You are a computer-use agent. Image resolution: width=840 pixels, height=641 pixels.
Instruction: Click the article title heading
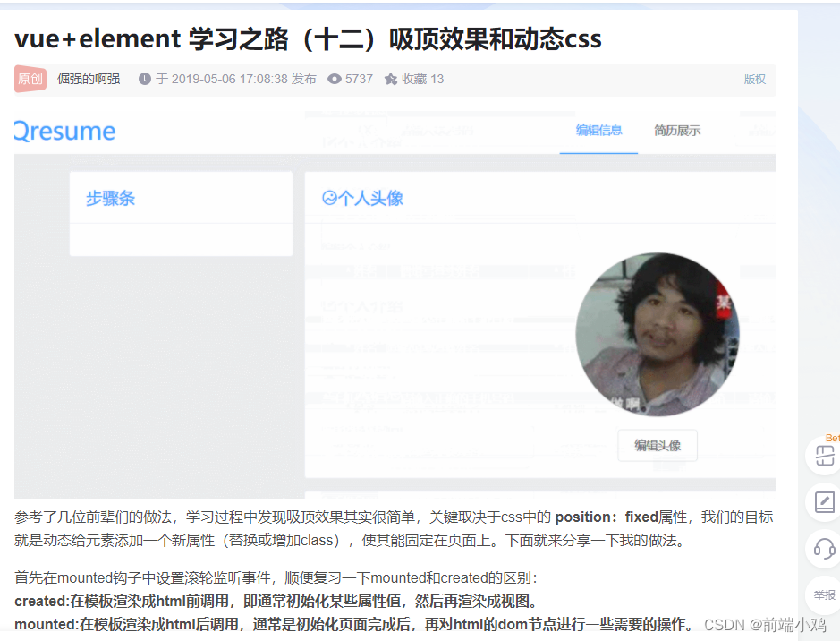308,39
